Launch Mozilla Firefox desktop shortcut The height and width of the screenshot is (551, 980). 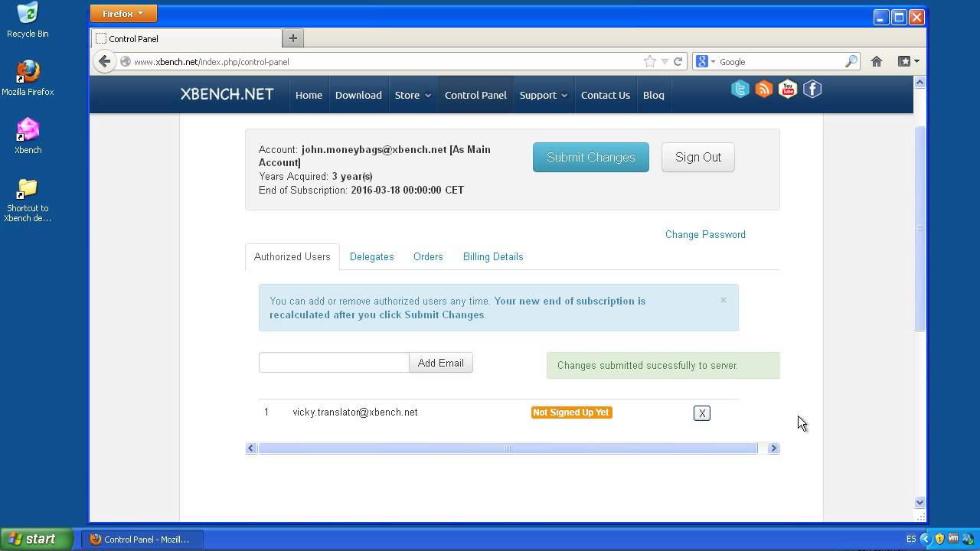28,78
